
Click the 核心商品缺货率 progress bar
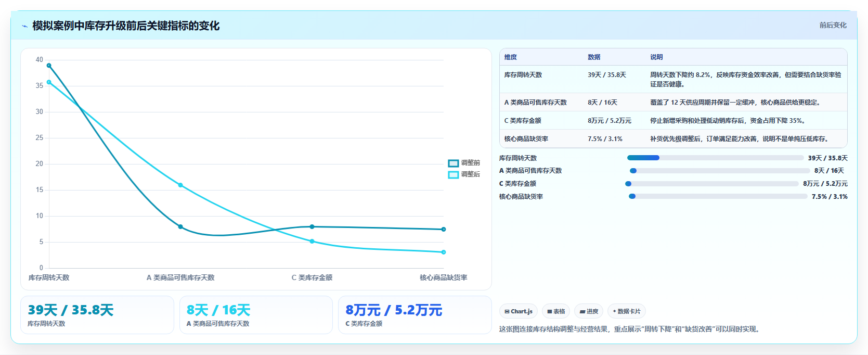718,196
